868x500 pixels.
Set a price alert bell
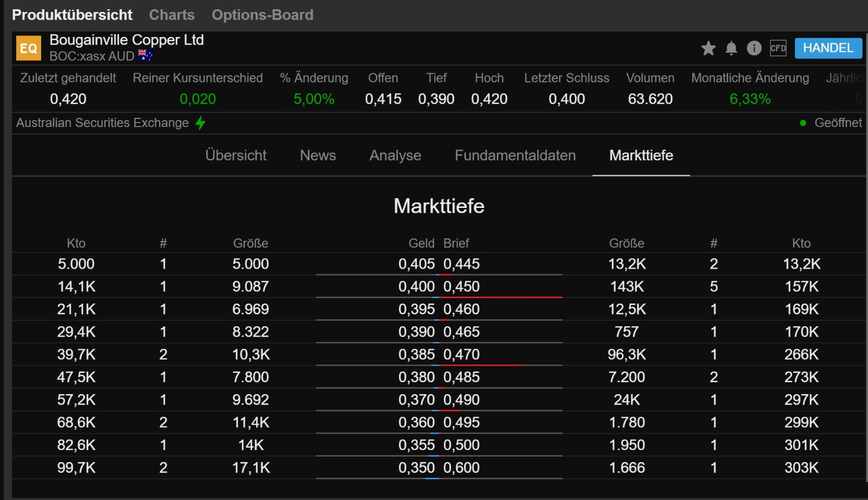click(731, 48)
